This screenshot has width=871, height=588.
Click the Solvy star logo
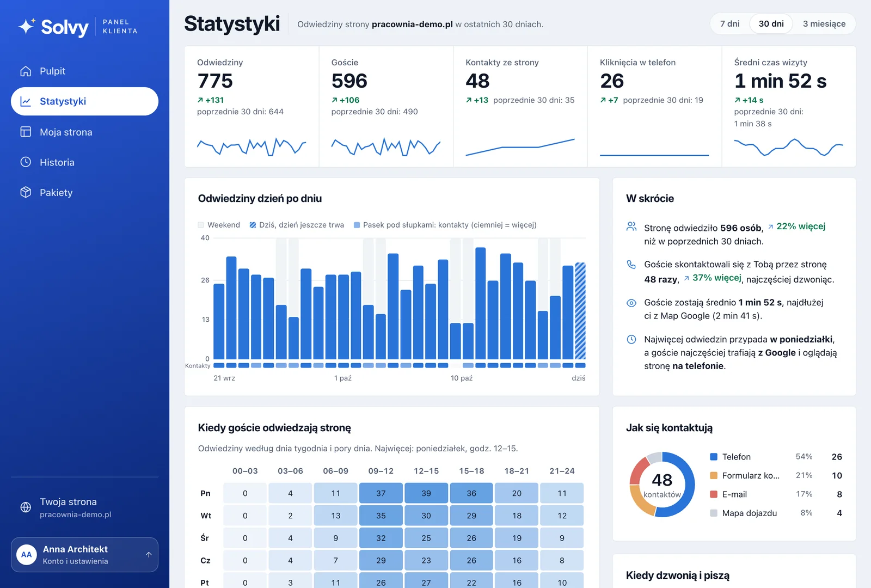27,26
